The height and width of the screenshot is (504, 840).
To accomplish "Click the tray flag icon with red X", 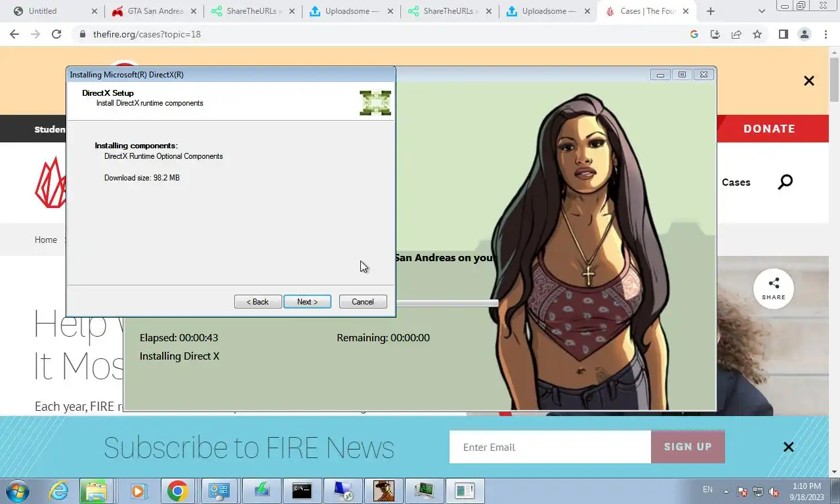I will (x=742, y=491).
